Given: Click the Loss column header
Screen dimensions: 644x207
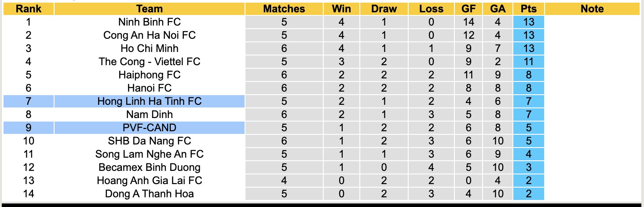Looking at the screenshot, I should [x=431, y=9].
